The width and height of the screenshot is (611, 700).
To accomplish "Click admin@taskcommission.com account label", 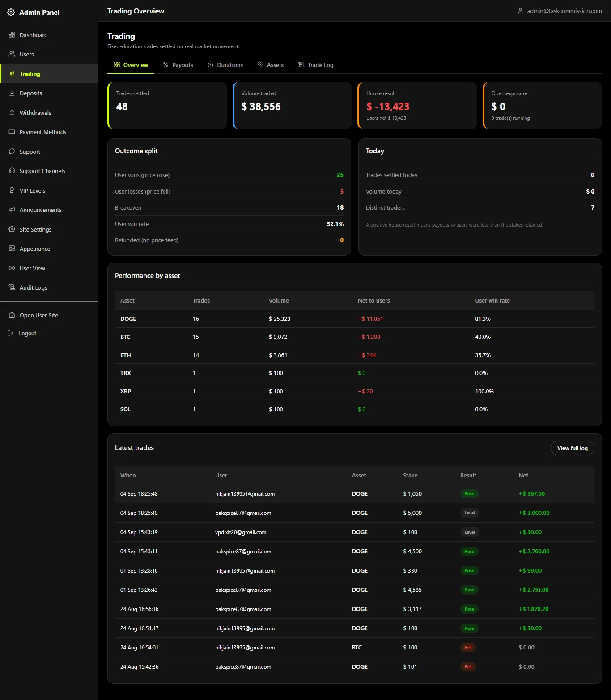I will tap(564, 11).
